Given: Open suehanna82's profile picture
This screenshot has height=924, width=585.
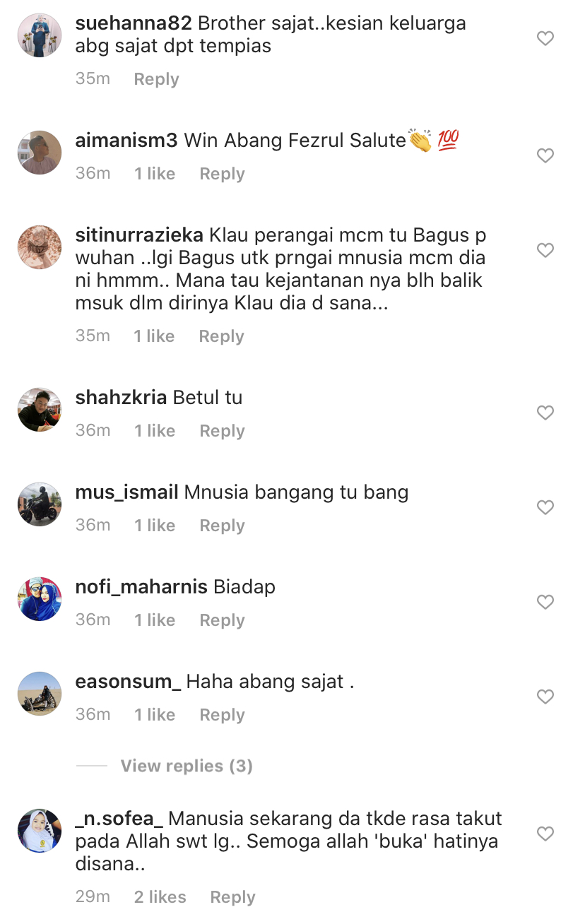Looking at the screenshot, I should click(x=40, y=35).
